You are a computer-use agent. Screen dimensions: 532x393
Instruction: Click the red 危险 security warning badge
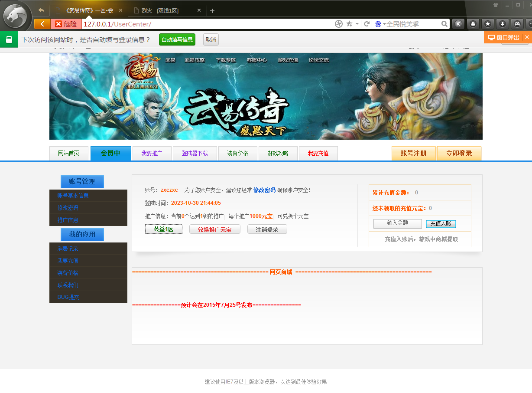(66, 24)
